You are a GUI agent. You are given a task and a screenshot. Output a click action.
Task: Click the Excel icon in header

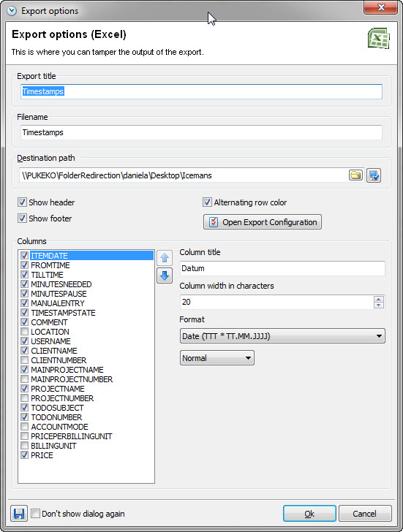pyautogui.click(x=379, y=38)
